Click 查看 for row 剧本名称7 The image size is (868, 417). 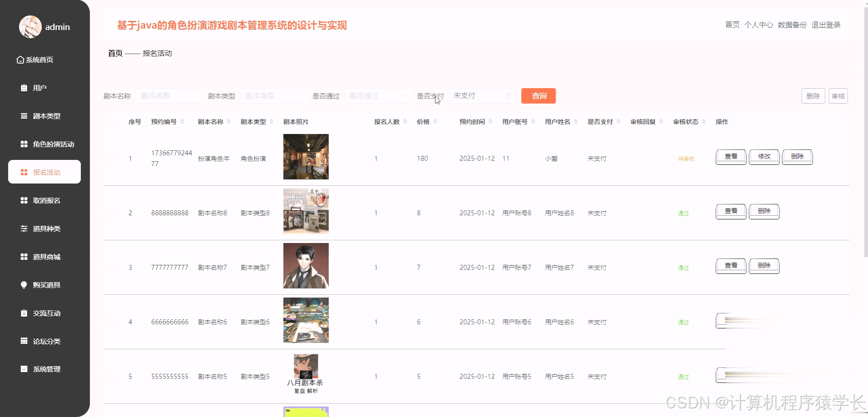click(731, 266)
